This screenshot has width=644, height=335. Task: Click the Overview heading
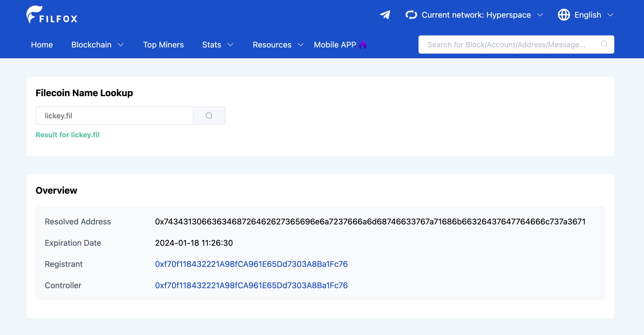point(56,190)
